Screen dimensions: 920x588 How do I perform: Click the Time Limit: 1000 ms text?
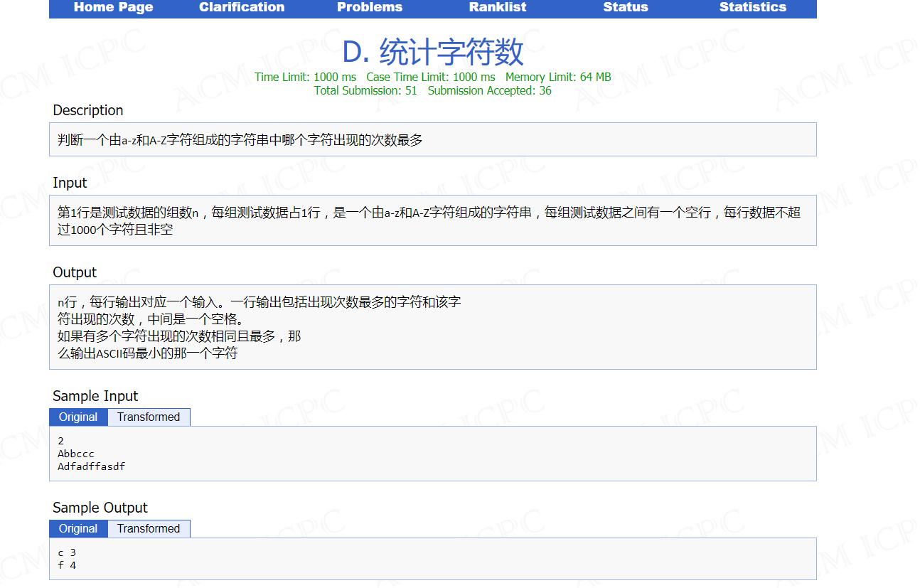(306, 77)
